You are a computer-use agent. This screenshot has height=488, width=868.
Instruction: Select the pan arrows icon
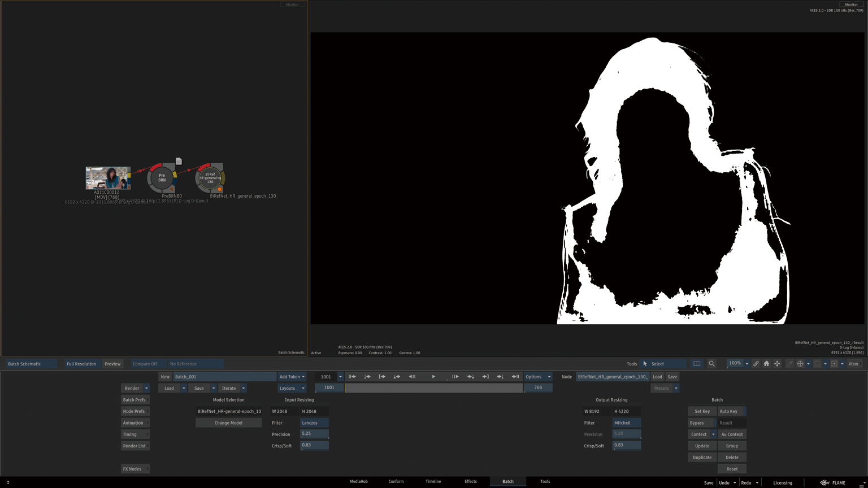(777, 364)
